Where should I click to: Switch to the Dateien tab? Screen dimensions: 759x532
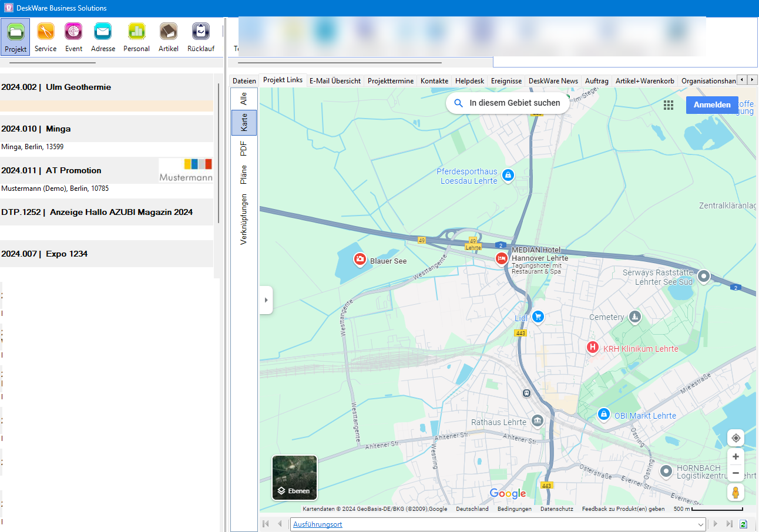pos(244,81)
